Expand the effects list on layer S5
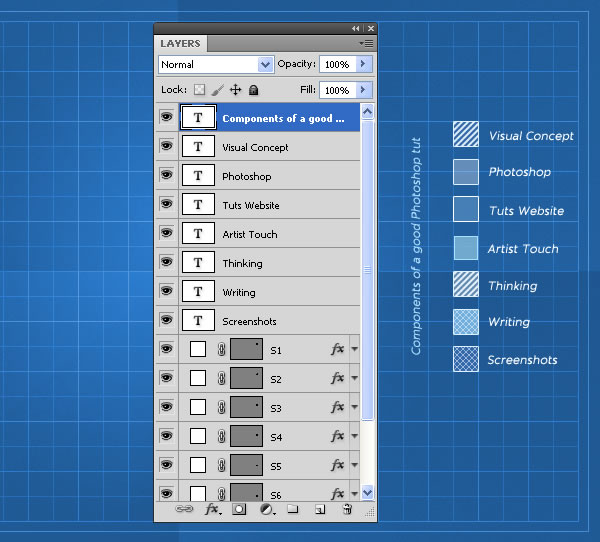 [355, 465]
